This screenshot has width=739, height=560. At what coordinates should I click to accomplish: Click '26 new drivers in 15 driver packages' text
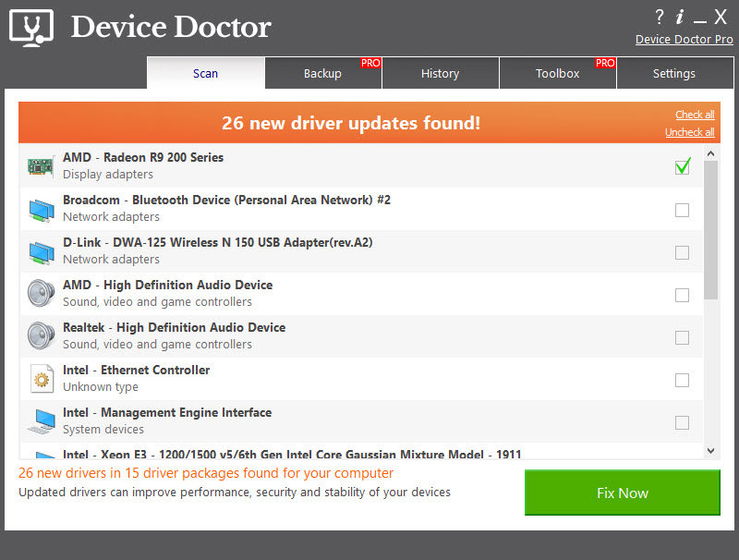[205, 473]
